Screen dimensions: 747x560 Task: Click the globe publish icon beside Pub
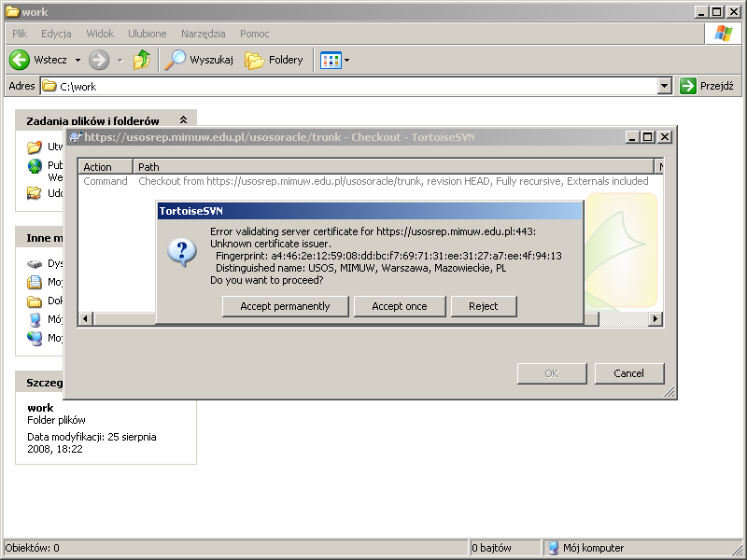35,166
